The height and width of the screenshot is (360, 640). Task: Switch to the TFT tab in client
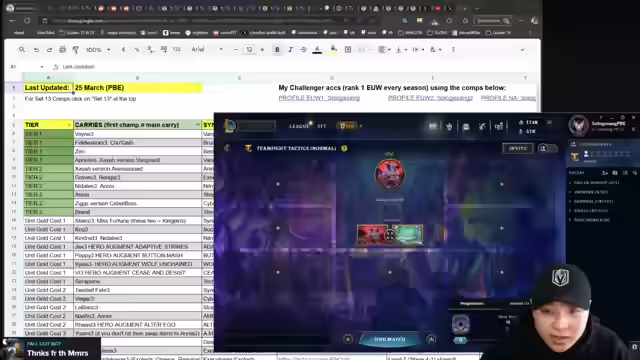pos(322,126)
